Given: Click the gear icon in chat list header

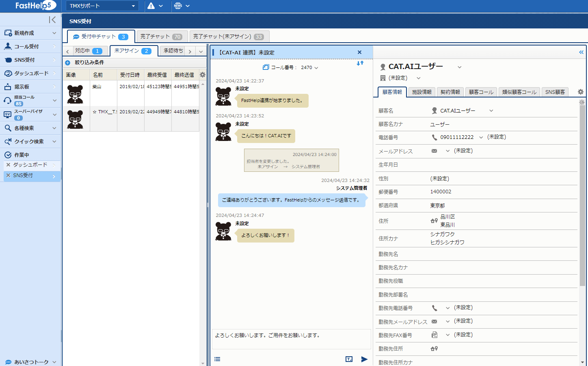Looking at the screenshot, I should [202, 75].
